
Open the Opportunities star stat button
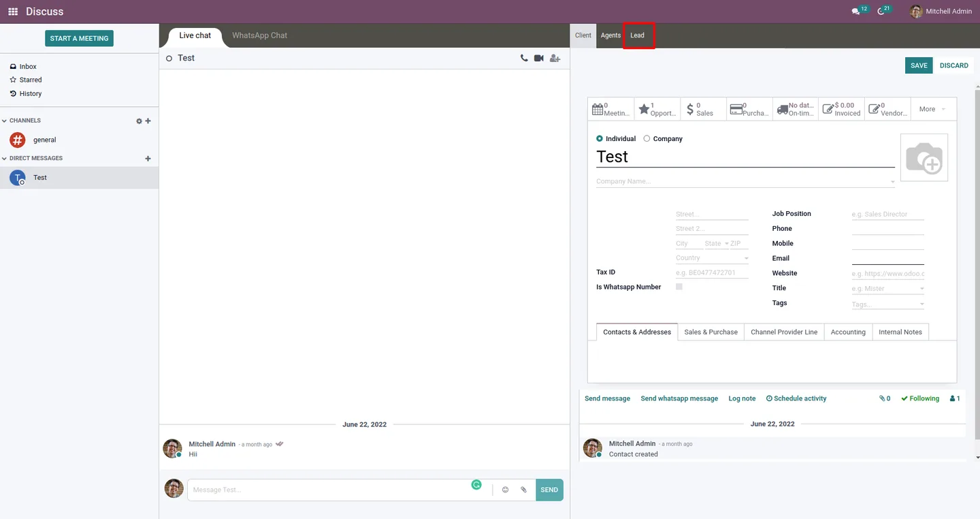click(x=657, y=109)
